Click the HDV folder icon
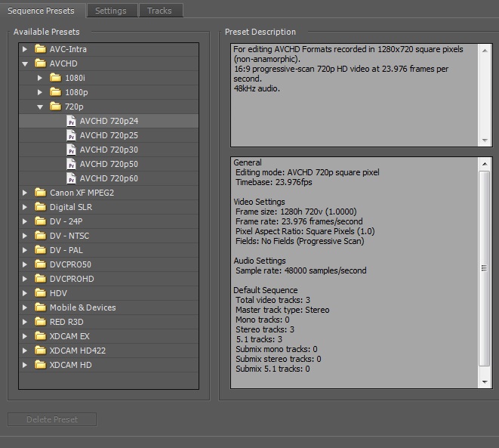 pyautogui.click(x=40, y=293)
